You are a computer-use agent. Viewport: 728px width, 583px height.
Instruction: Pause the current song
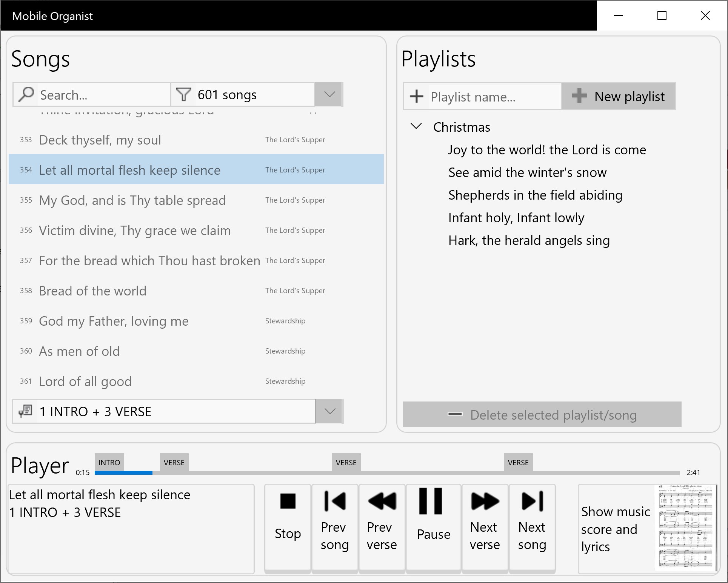click(x=434, y=529)
